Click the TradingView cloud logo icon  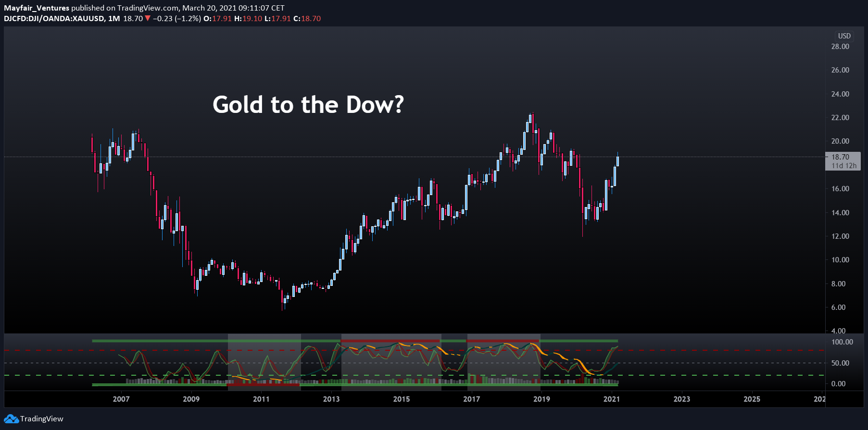[x=12, y=419]
